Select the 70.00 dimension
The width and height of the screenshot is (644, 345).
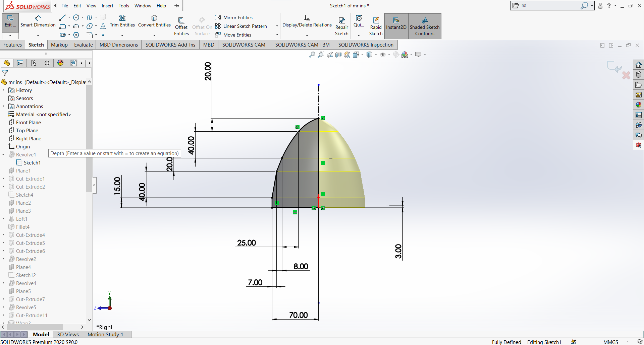tap(298, 315)
